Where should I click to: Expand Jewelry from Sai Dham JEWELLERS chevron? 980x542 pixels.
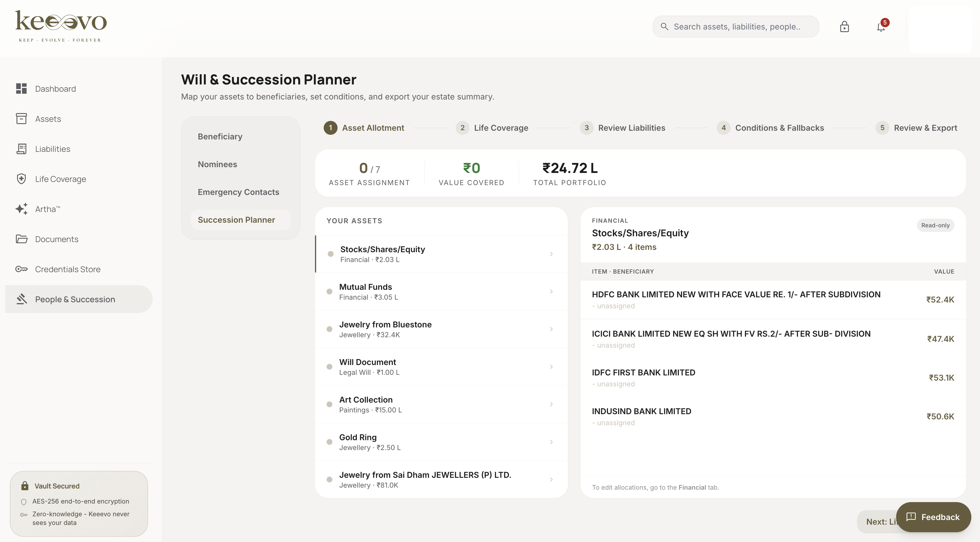pos(551,480)
